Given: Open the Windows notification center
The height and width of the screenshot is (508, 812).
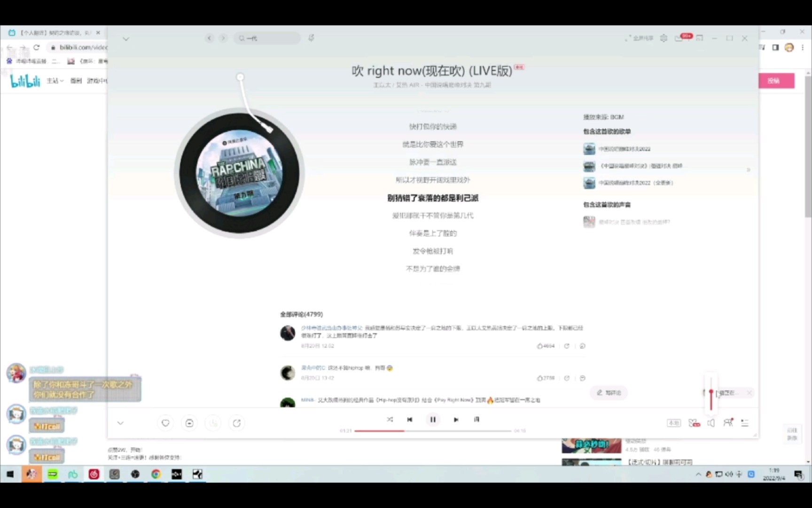Looking at the screenshot, I should (x=798, y=474).
